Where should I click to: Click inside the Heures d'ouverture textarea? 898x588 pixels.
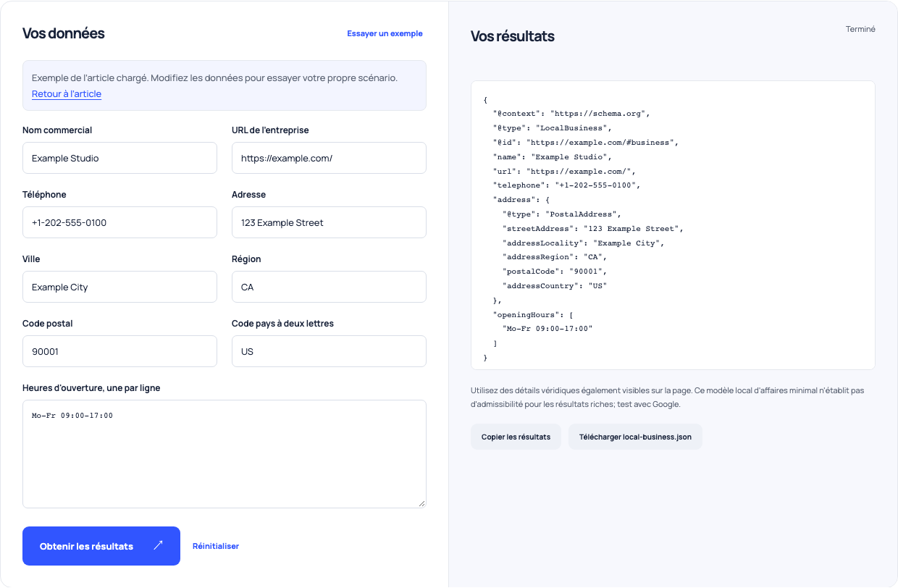[224, 454]
